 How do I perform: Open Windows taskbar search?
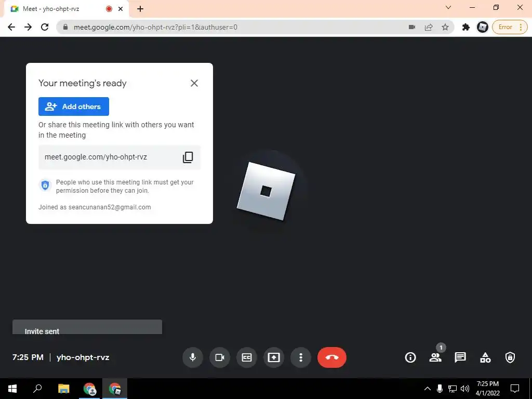pyautogui.click(x=37, y=389)
